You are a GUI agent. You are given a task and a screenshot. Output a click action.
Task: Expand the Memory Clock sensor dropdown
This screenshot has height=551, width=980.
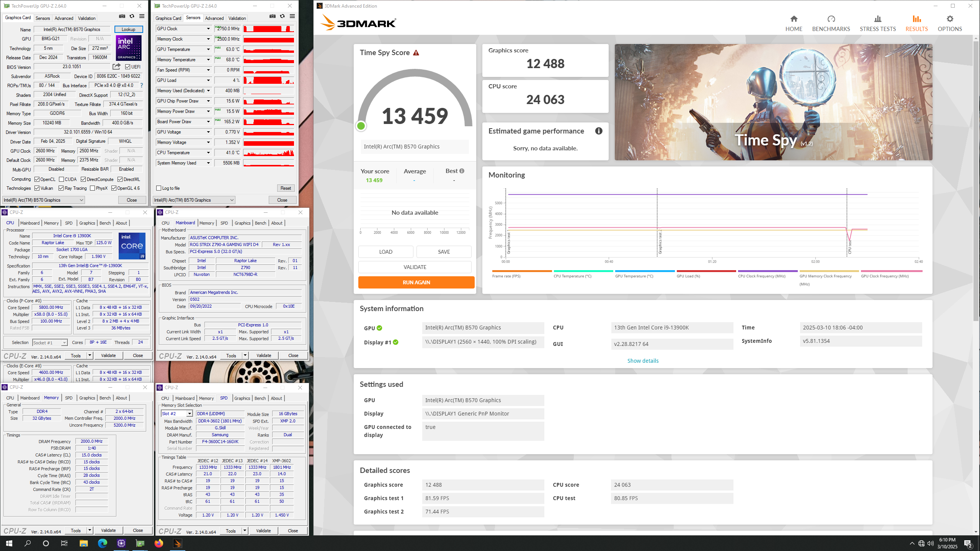(x=208, y=39)
